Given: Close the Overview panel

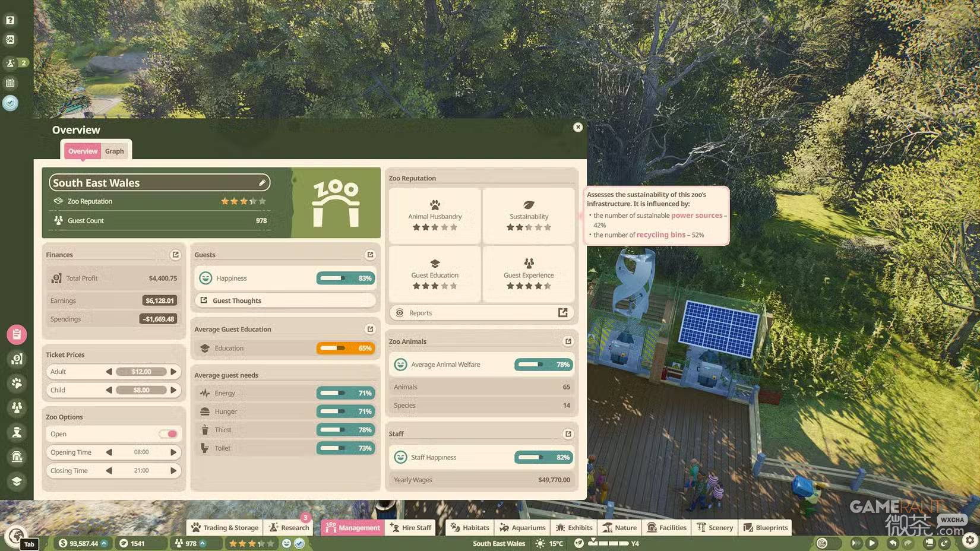Looking at the screenshot, I should coord(578,127).
